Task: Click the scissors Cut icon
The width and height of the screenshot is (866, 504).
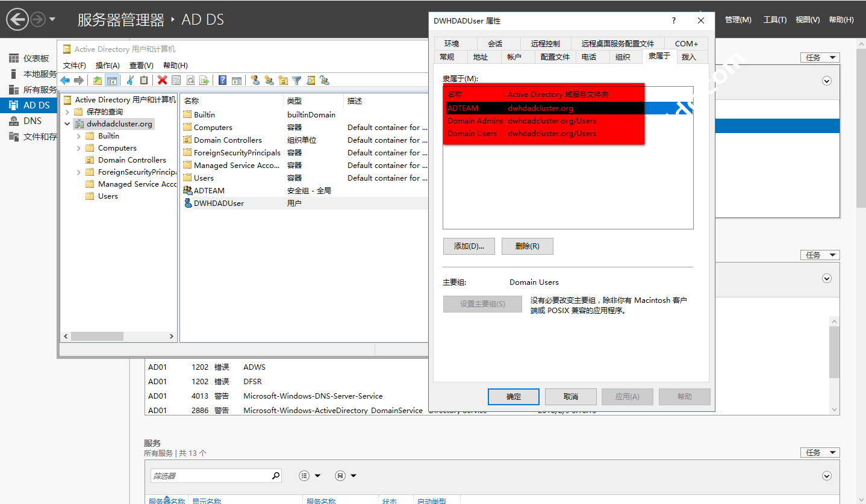Action: tap(129, 80)
